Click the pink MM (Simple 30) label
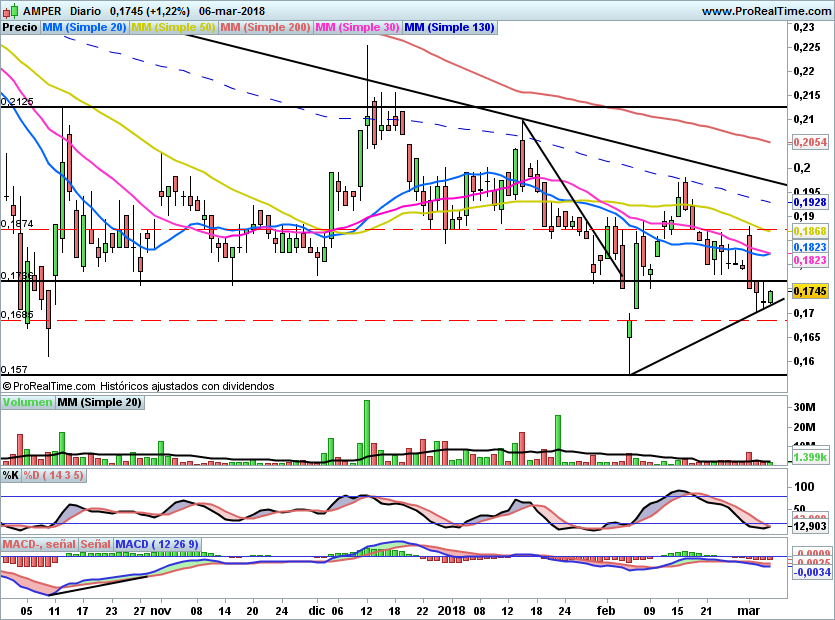Image resolution: width=835 pixels, height=620 pixels. 357,28
